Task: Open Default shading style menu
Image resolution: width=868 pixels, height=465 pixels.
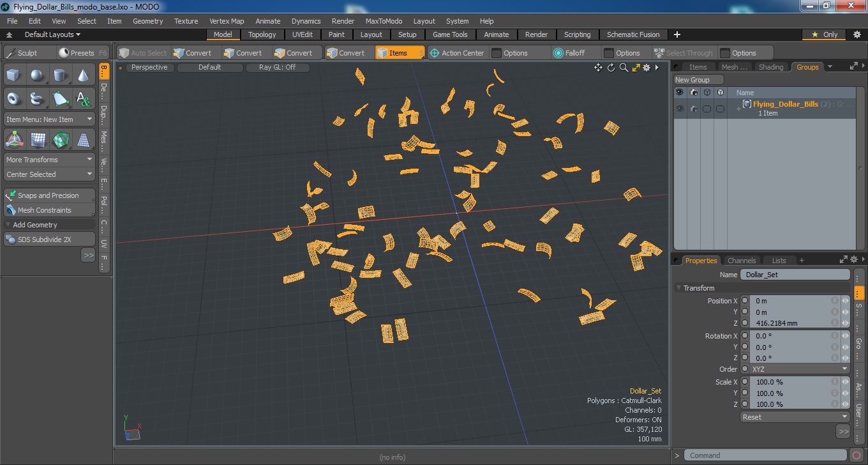Action: [x=209, y=67]
